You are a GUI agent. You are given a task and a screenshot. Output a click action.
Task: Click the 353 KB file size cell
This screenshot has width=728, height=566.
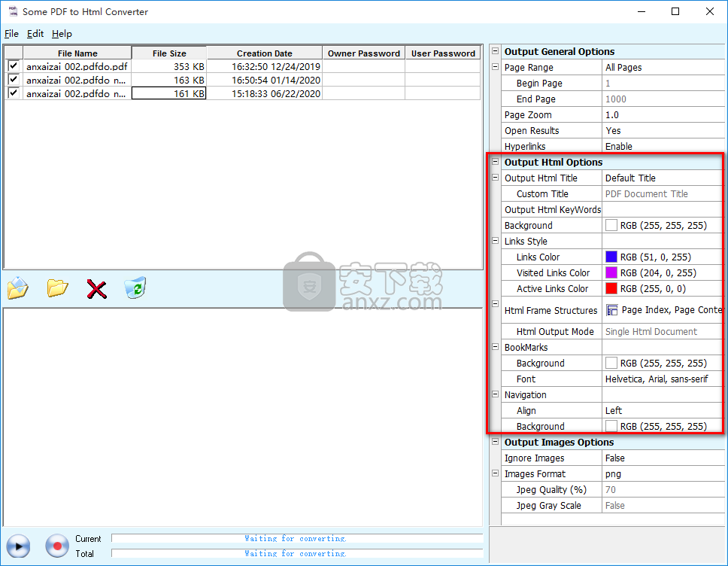169,66
